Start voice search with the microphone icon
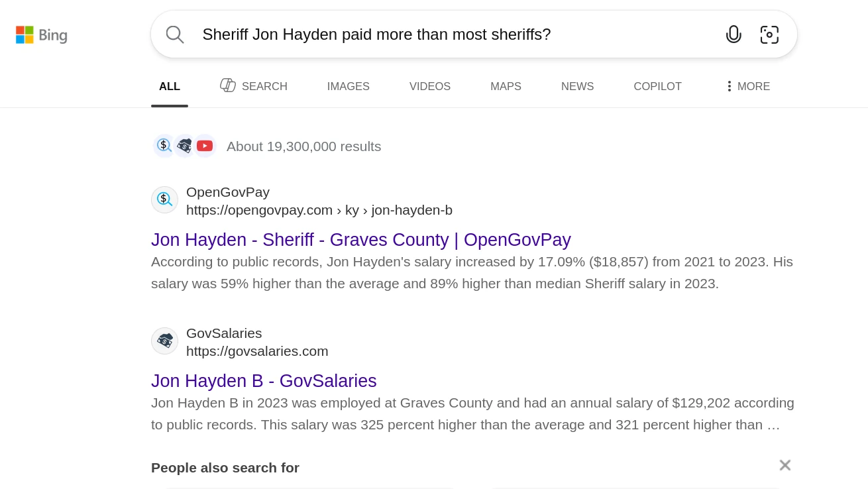 [733, 34]
